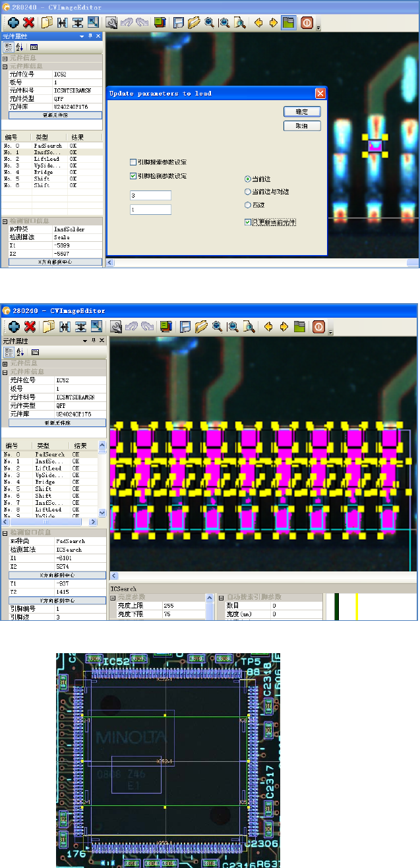Image resolution: width=420 pixels, height=868 pixels.
Task: Click 更新元件库 button in upper panel
Action: point(55,115)
